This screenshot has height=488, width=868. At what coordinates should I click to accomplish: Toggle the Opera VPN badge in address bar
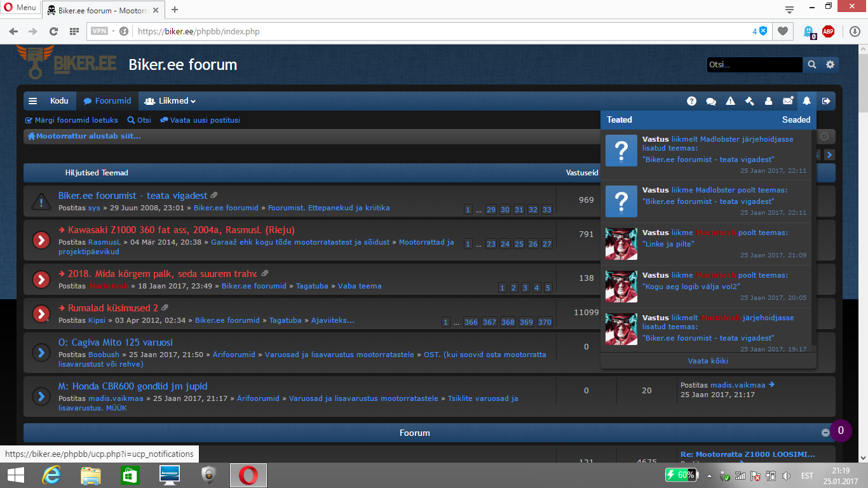99,31
